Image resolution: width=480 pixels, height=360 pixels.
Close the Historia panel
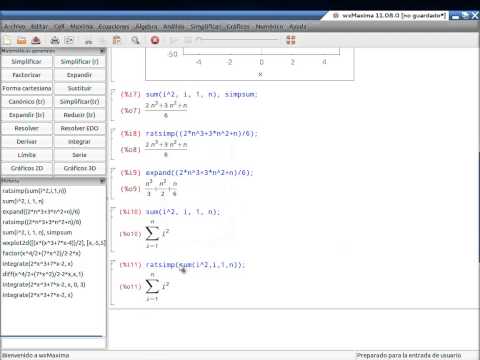pos(102,180)
